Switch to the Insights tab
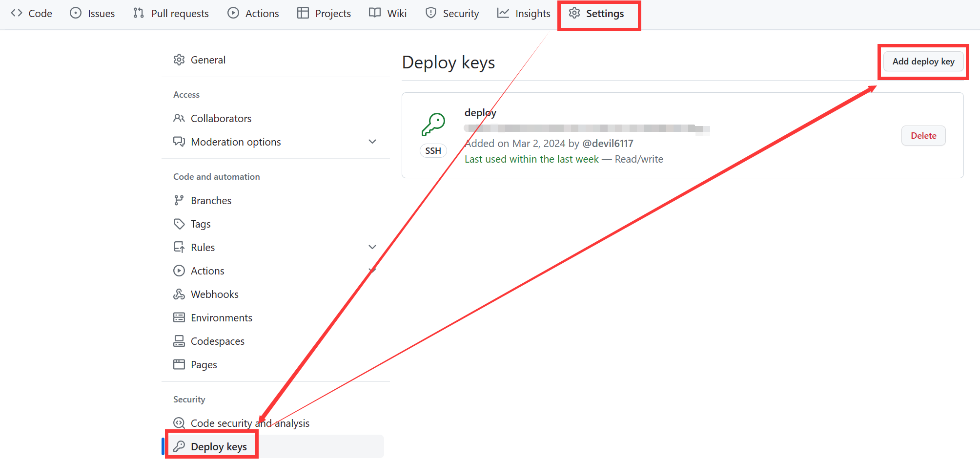Screen dimensions: 980x463 [x=524, y=13]
